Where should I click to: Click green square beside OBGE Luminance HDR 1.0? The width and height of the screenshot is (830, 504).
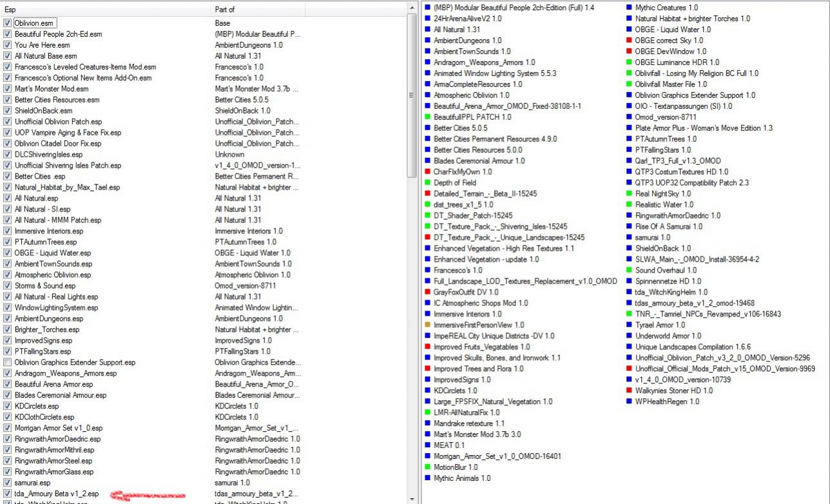[x=629, y=63]
